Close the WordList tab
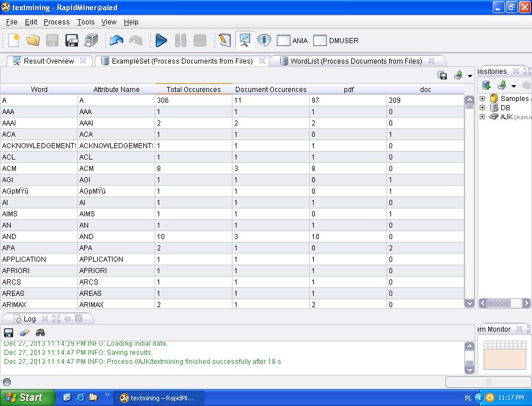Screen dimensions: 532x406 point(431,61)
